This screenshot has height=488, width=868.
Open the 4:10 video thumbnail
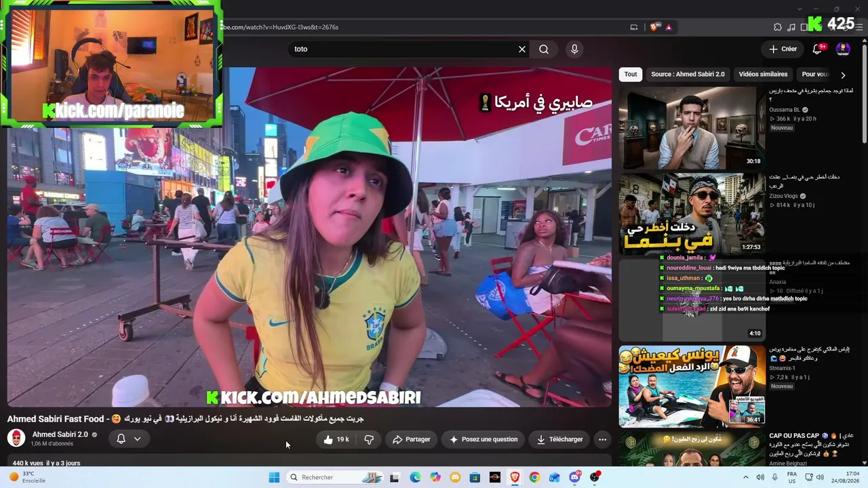coord(692,300)
